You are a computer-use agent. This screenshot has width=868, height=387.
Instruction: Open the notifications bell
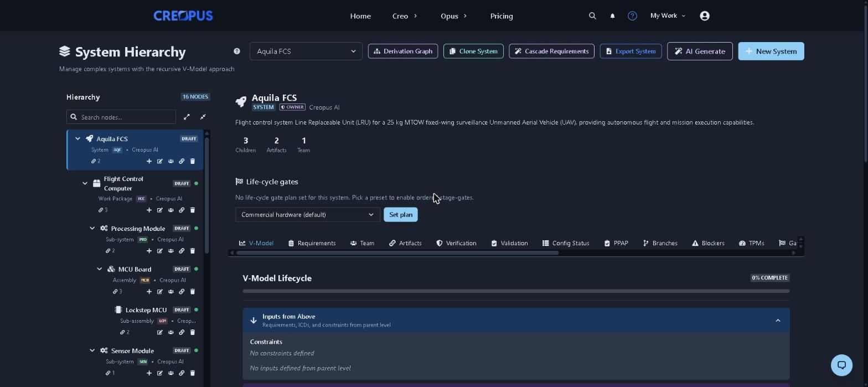point(612,16)
